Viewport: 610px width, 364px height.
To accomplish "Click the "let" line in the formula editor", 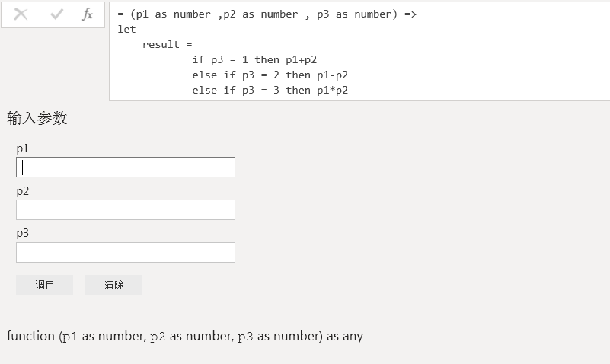I will pos(126,30).
